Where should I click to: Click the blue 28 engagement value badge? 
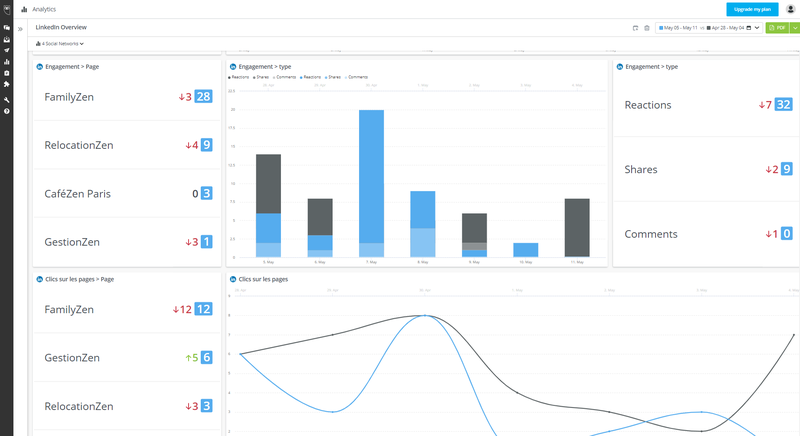point(204,96)
